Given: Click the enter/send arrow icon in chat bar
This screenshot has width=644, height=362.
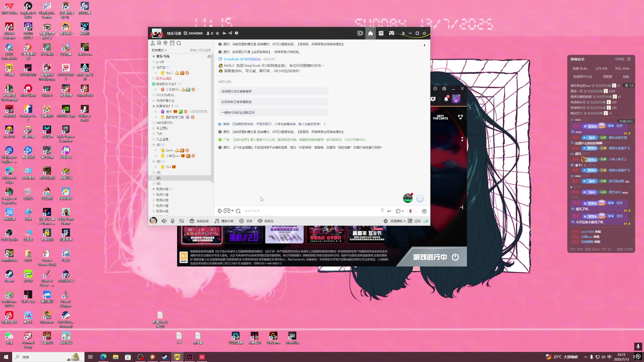Looking at the screenshot, I should [x=389, y=211].
